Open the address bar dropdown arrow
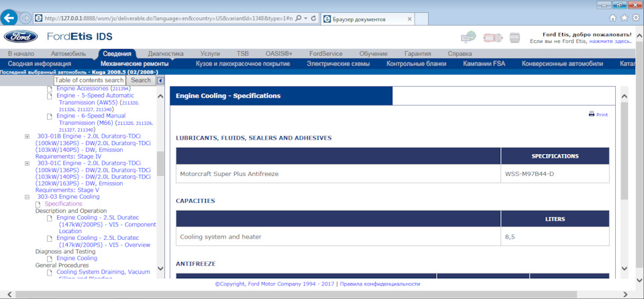 point(306,19)
